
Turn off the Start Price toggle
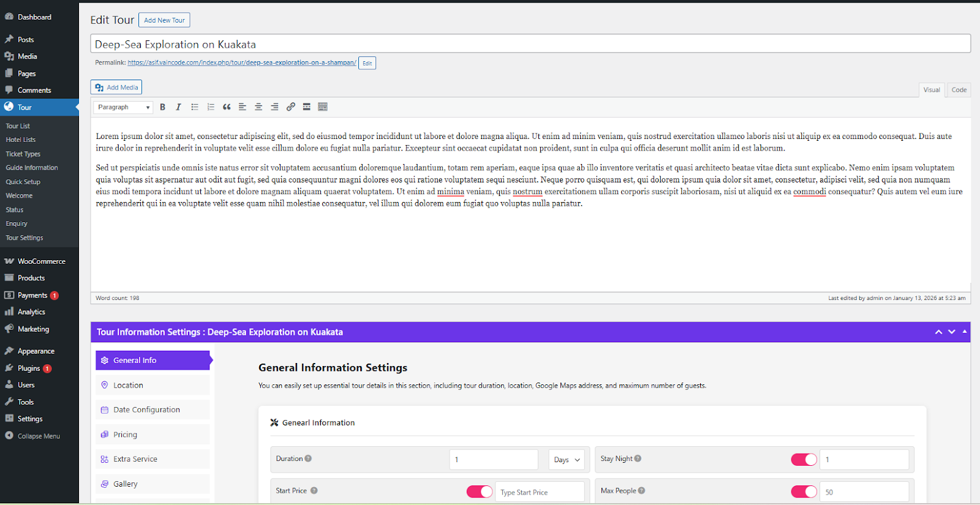pos(479,492)
